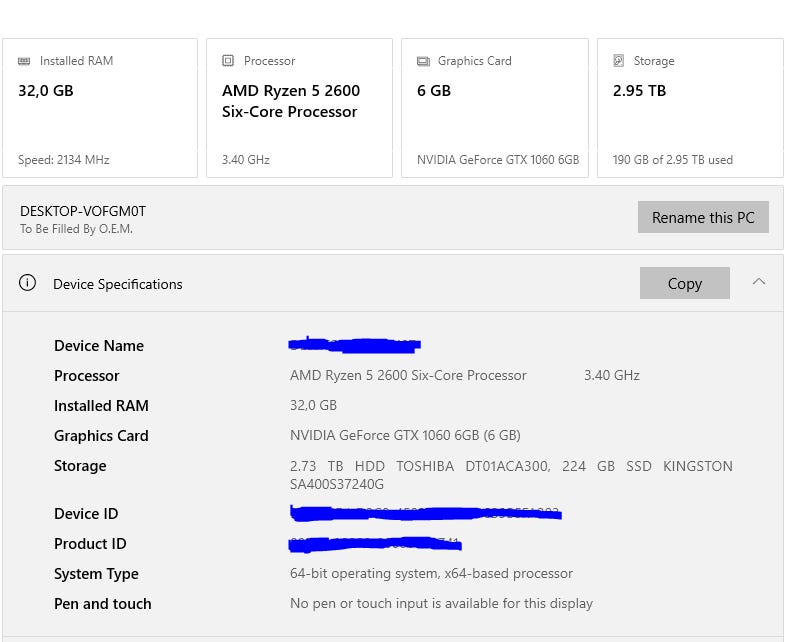Click the Processor CPU icon
789x642 pixels.
click(x=228, y=61)
